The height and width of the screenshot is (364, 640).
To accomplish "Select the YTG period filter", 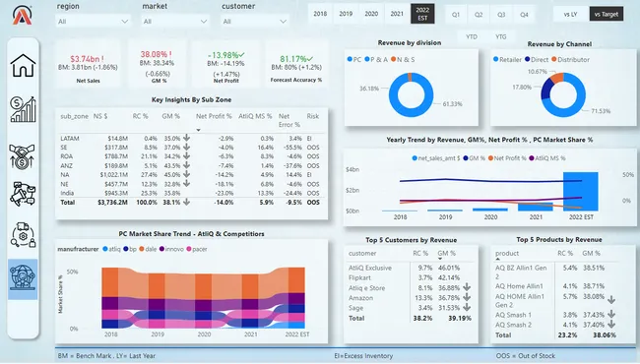I will [501, 36].
